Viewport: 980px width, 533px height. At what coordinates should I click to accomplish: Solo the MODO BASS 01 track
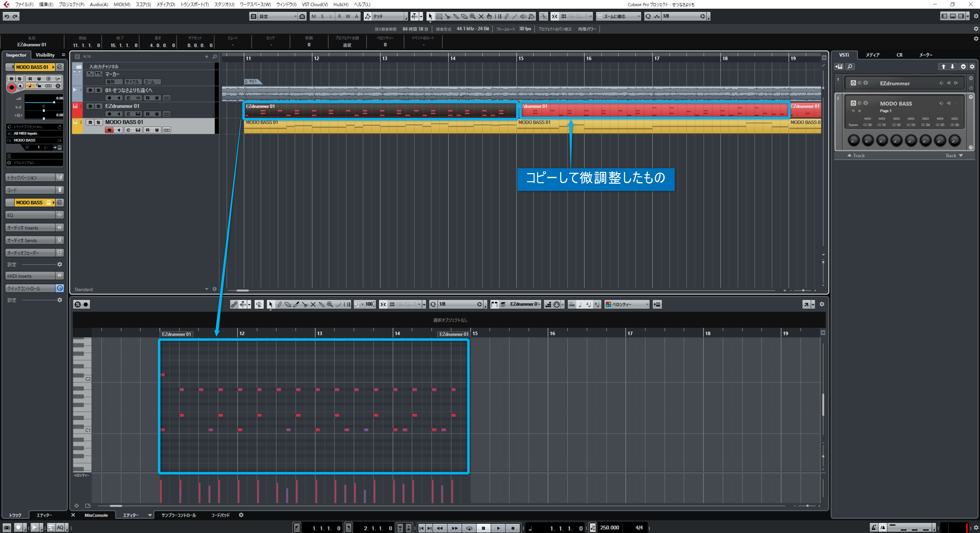click(x=99, y=122)
